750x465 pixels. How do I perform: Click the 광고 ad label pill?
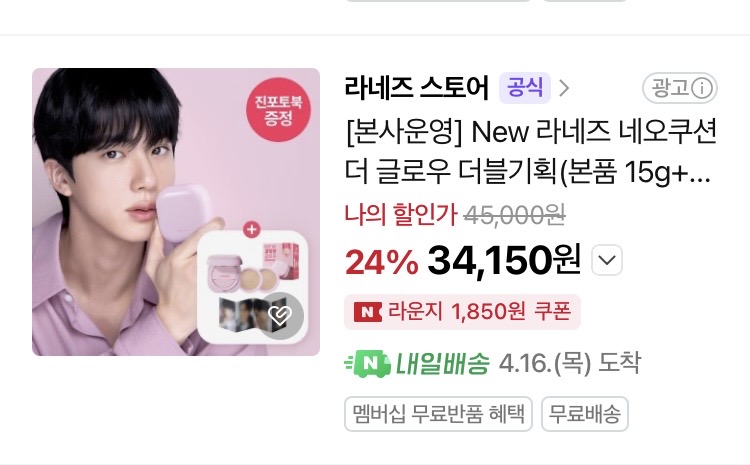[x=679, y=89]
